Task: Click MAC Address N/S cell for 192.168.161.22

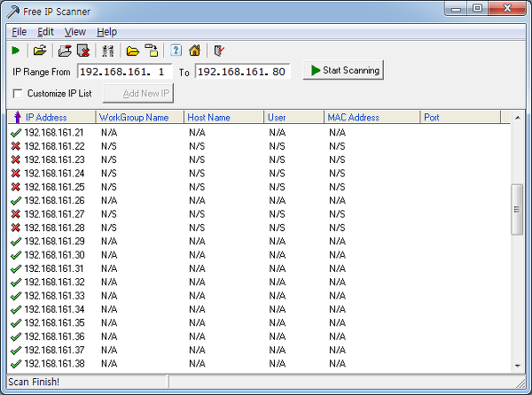Action: click(x=337, y=146)
